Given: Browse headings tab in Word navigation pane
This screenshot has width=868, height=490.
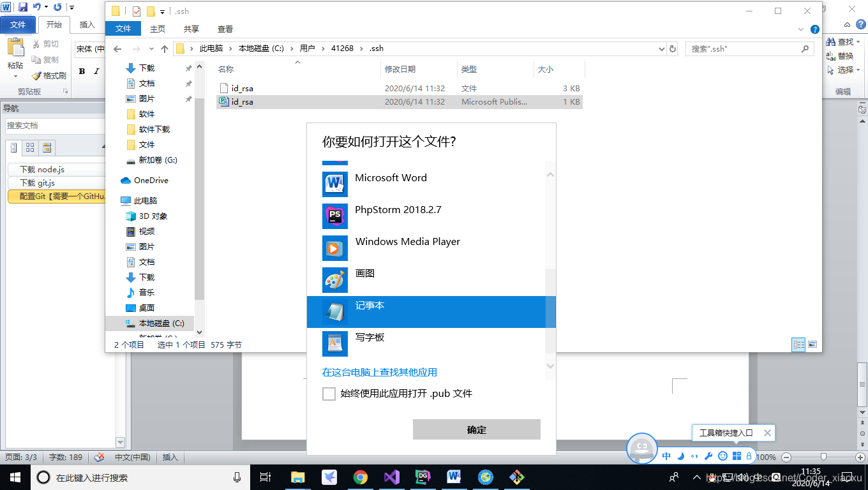Looking at the screenshot, I should click(x=14, y=148).
